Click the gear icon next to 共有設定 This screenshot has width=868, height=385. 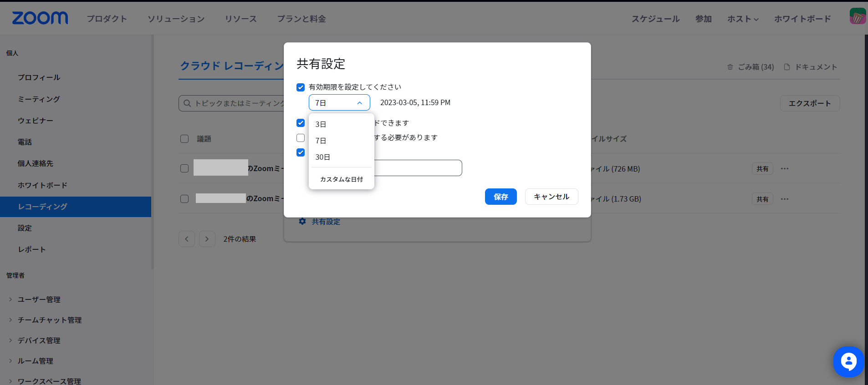click(x=302, y=221)
